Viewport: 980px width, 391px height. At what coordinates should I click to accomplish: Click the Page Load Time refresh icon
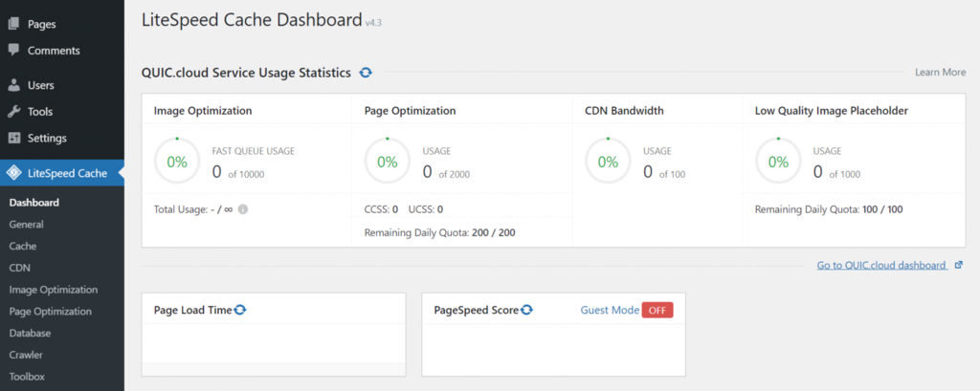[240, 310]
